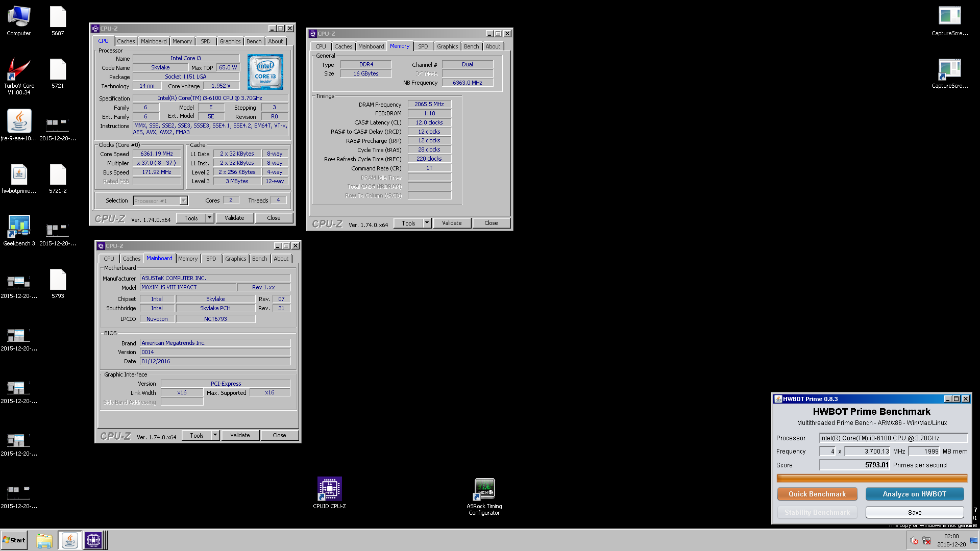This screenshot has height=551, width=980.
Task: Switch to Java app in taskbar
Action: click(69, 540)
